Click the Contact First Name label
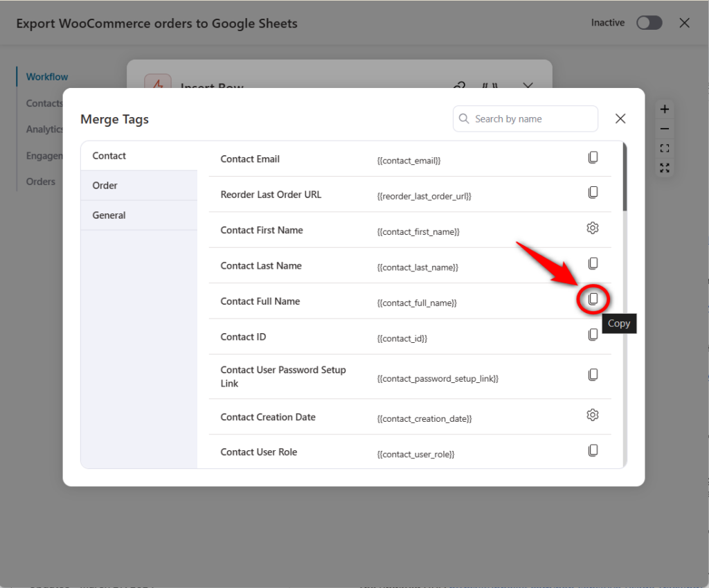The width and height of the screenshot is (709, 588). [x=262, y=230]
